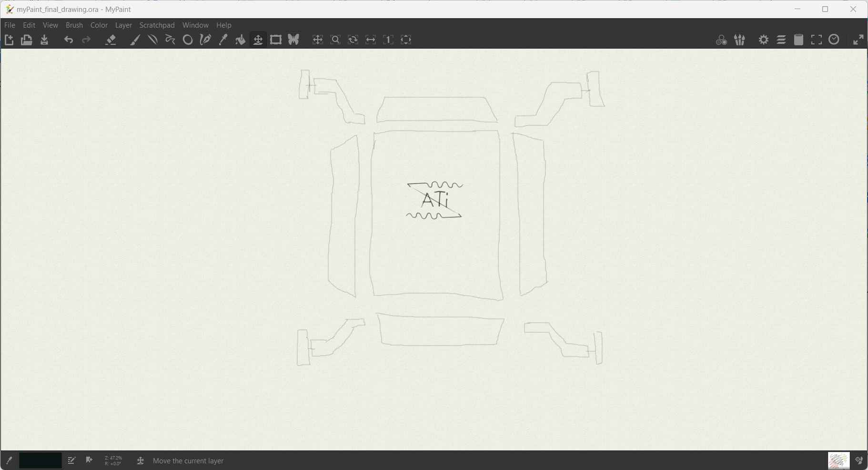Open the brush chooser icon
The height and width of the screenshot is (470, 868).
739,40
